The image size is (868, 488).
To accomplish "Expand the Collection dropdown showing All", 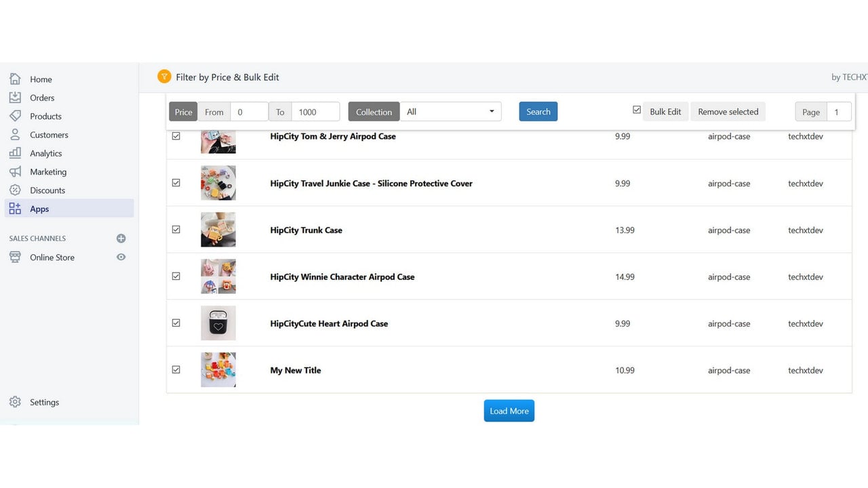I will (450, 112).
